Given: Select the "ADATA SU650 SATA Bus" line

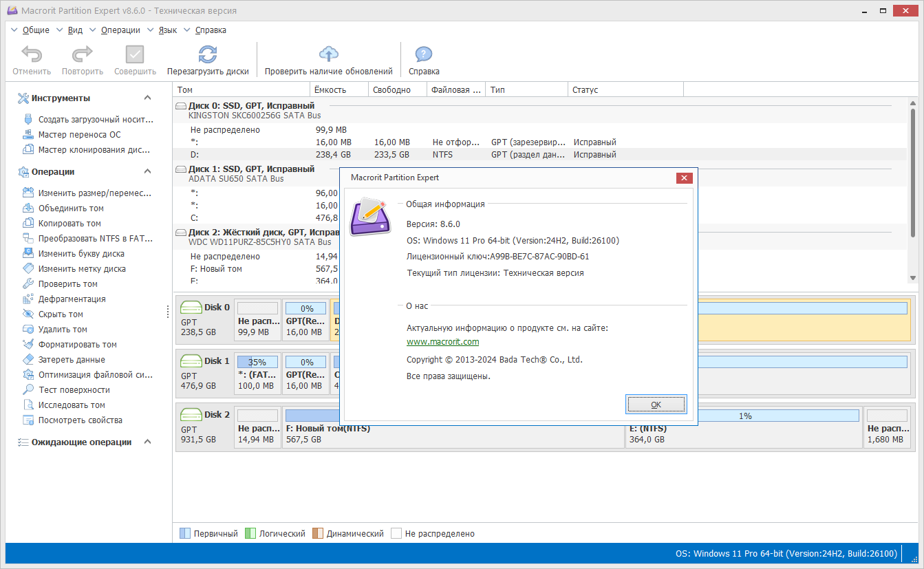Looking at the screenshot, I should click(x=236, y=179).
